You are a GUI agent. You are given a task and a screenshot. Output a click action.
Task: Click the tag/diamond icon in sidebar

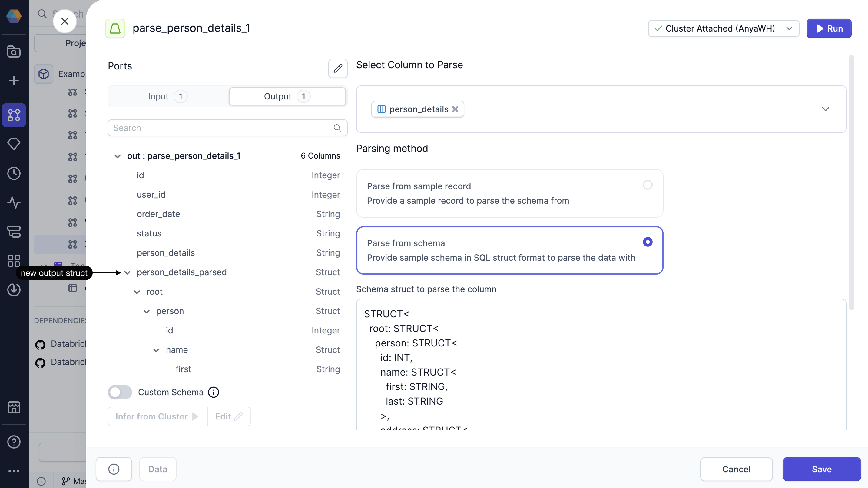14,144
